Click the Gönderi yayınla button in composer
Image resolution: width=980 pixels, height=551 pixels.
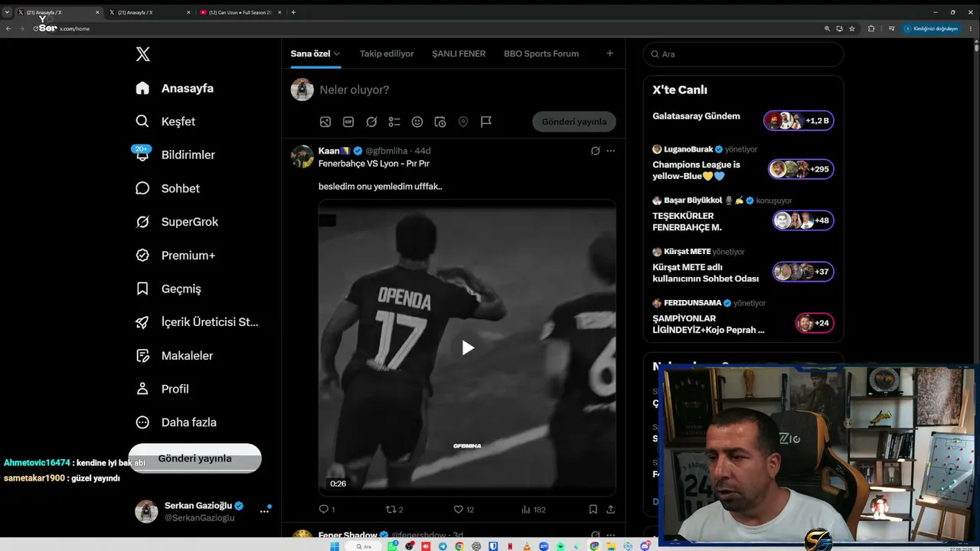click(x=574, y=122)
